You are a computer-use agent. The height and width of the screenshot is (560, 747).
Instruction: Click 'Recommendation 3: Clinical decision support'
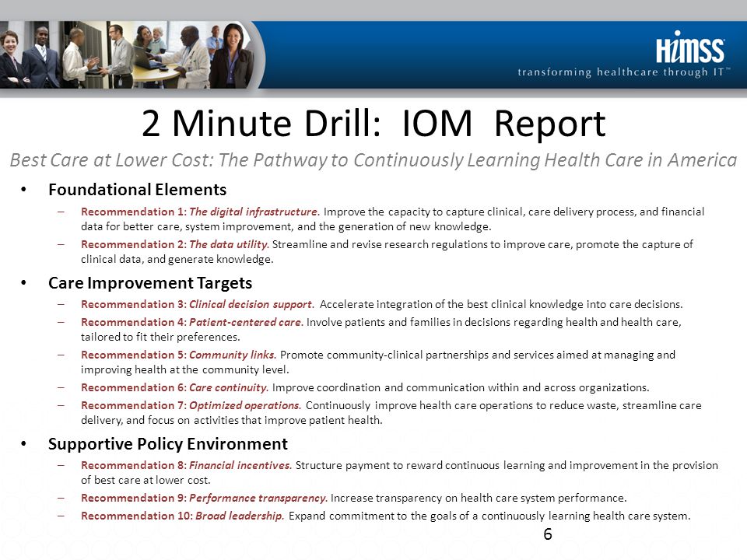coord(197,304)
